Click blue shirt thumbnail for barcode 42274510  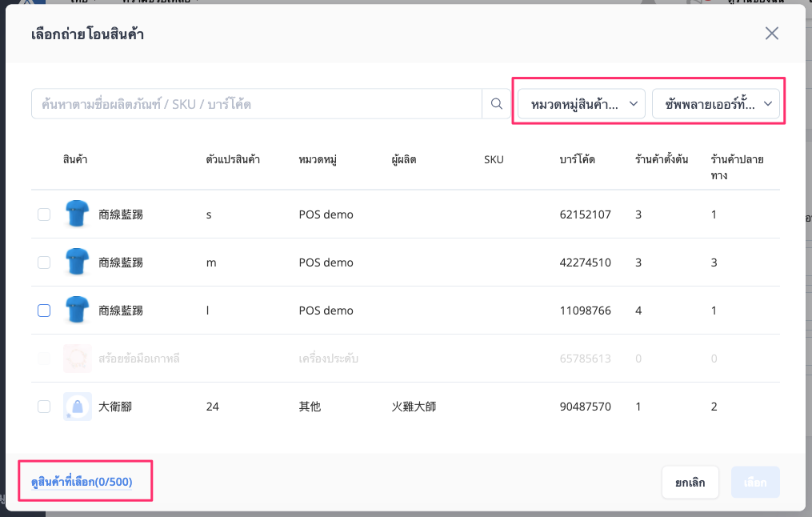77,263
